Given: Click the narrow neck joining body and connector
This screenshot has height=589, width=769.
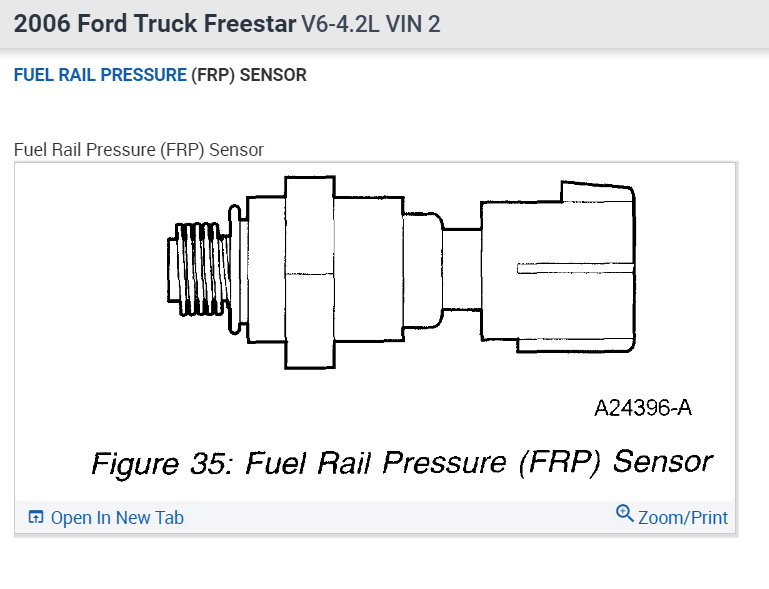Looking at the screenshot, I should click(461, 268).
